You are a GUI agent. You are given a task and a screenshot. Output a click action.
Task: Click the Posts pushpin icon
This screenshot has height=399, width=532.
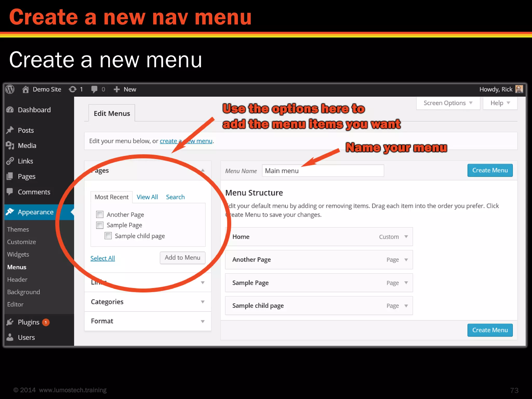[10, 130]
